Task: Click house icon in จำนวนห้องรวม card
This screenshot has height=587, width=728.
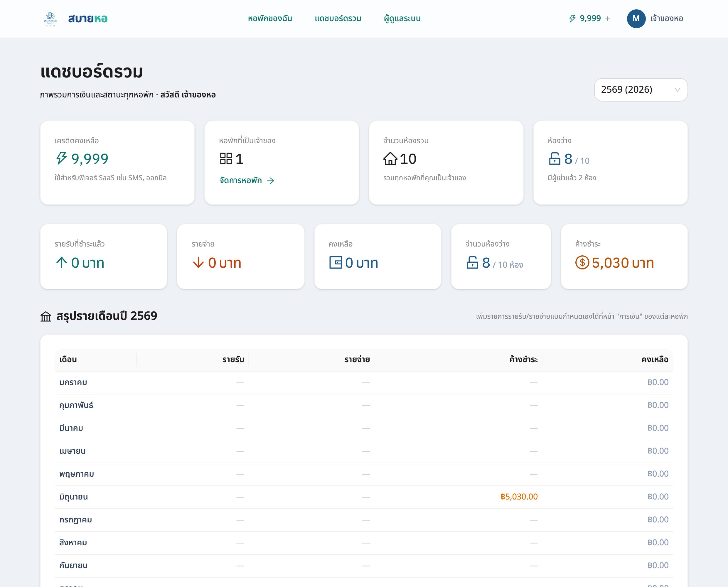Action: (x=390, y=158)
